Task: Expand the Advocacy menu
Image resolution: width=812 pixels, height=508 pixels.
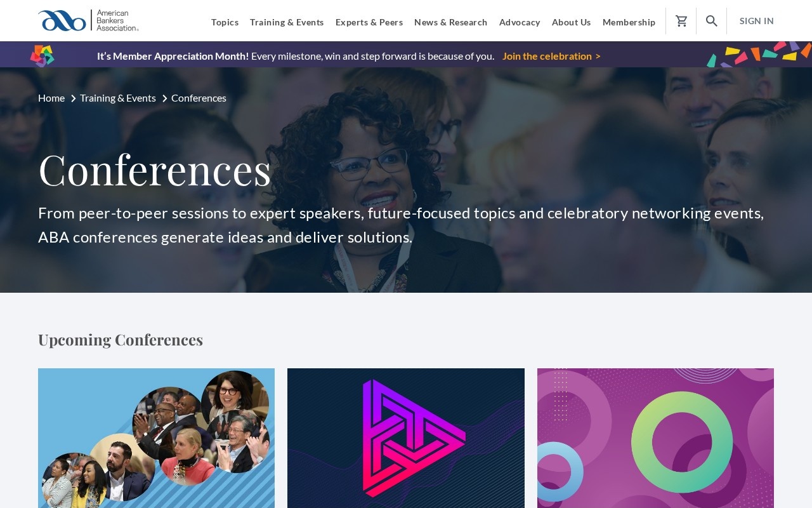Action: pos(520,22)
